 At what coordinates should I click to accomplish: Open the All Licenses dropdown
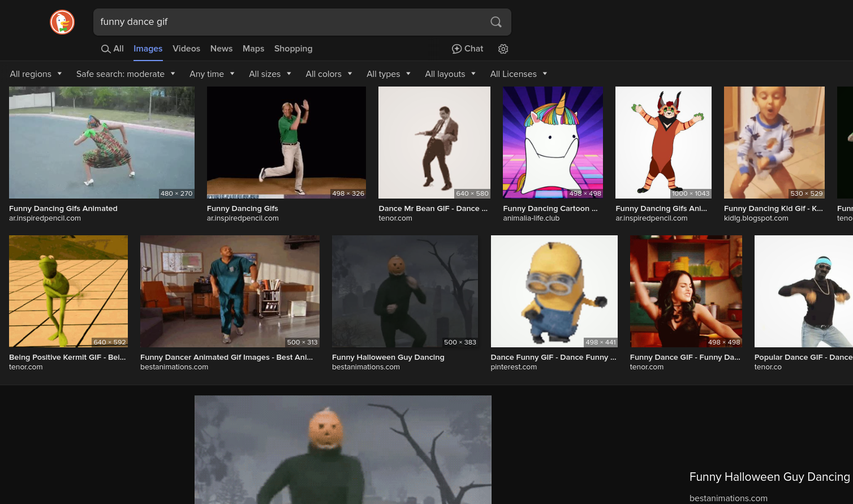(x=518, y=74)
